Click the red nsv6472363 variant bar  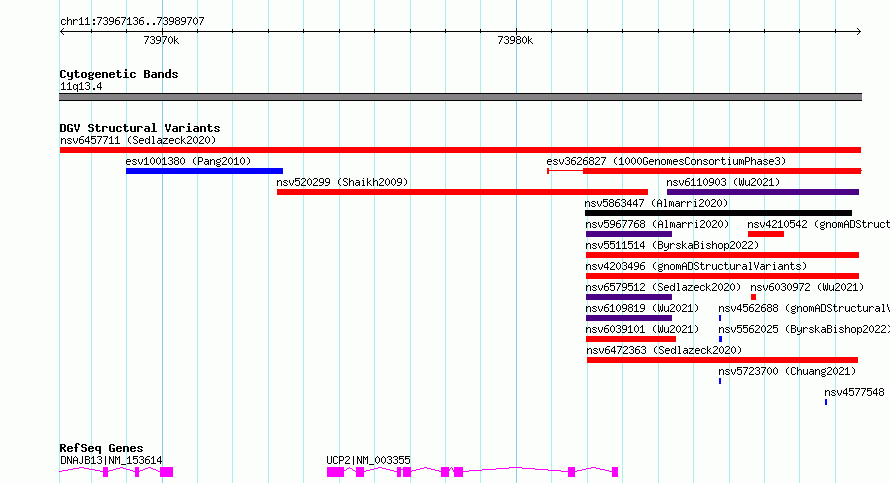coord(722,360)
